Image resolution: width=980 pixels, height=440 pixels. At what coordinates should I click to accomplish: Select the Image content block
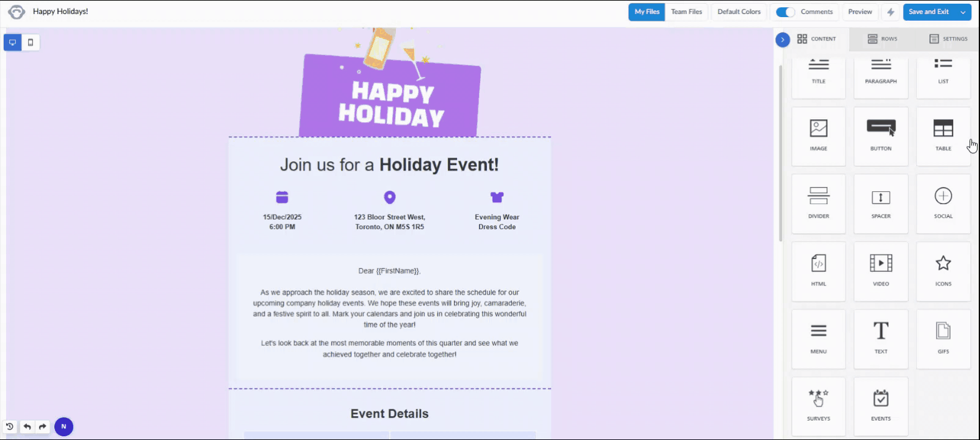pyautogui.click(x=818, y=136)
